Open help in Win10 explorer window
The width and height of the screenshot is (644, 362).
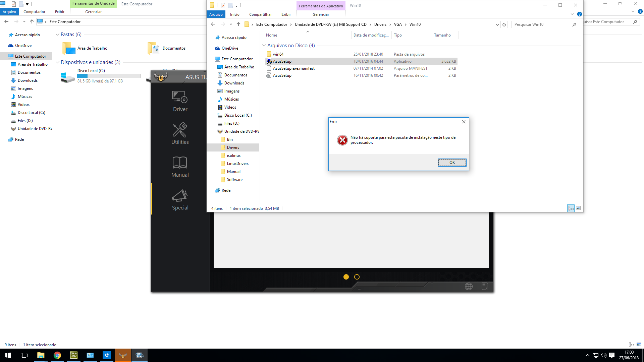pos(579,14)
